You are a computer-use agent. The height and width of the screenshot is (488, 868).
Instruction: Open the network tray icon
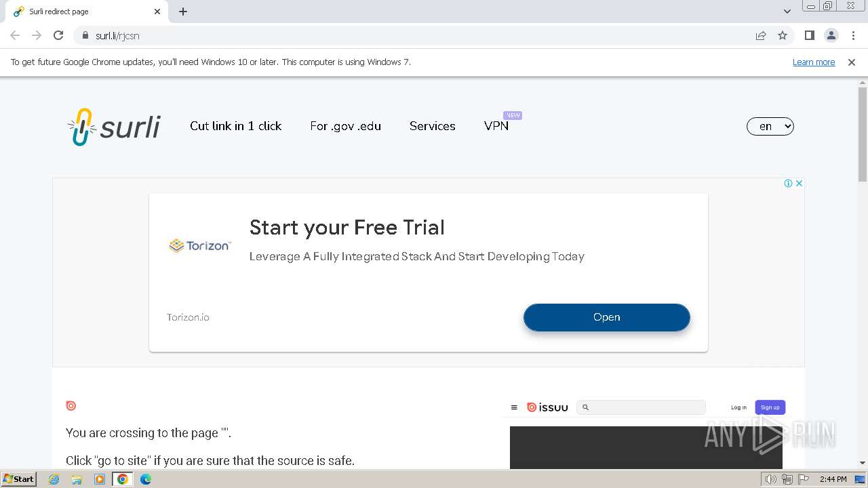coord(787,479)
